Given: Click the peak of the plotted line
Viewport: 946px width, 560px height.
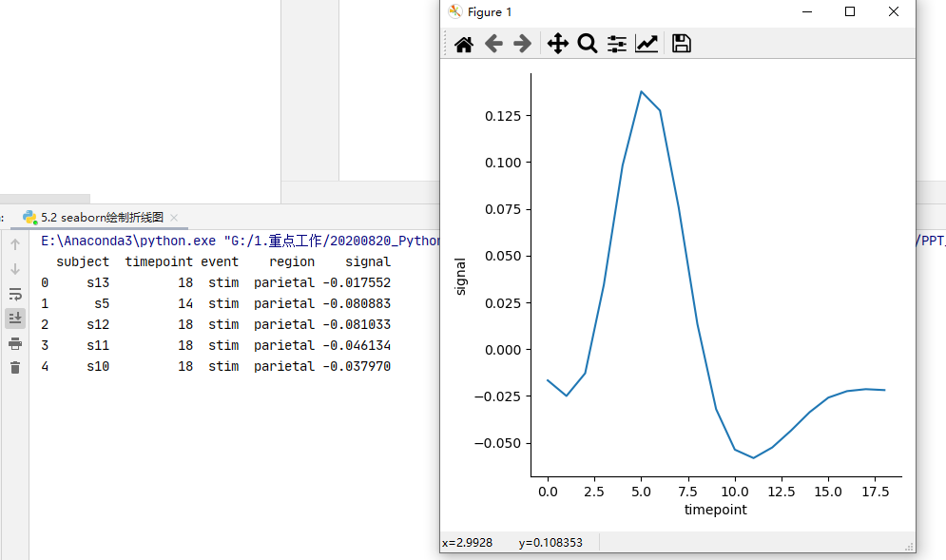Looking at the screenshot, I should click(641, 91).
